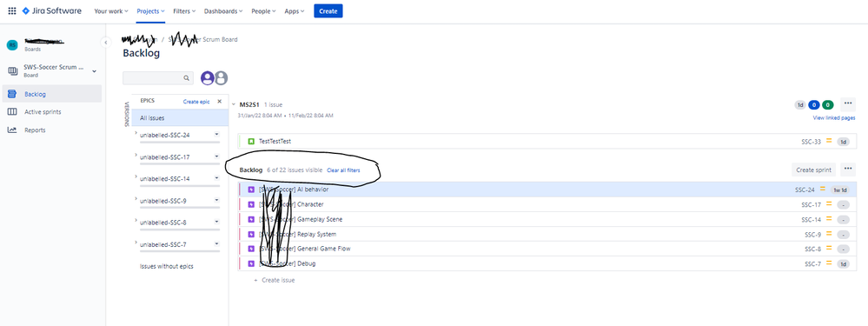Open dropdown arrow for unlabelled-SSC-8
The image size is (868, 326).
click(x=216, y=222)
